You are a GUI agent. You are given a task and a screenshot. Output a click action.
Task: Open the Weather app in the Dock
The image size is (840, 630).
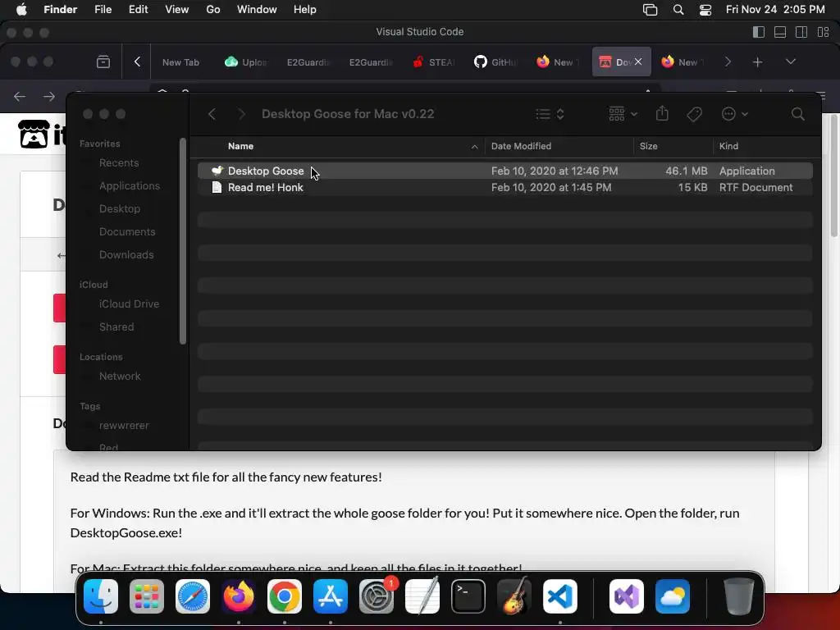(673, 596)
